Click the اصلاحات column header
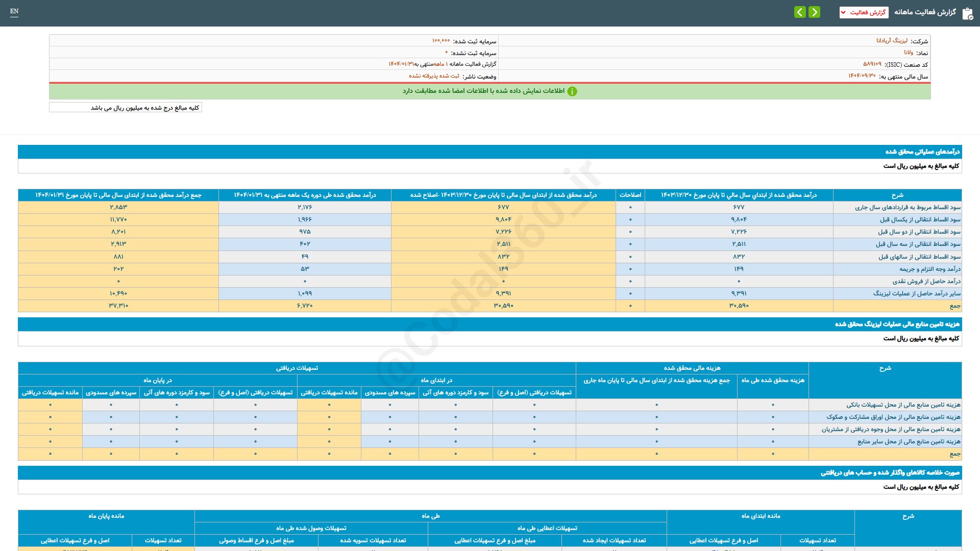This screenshot has height=551, width=980. click(630, 195)
